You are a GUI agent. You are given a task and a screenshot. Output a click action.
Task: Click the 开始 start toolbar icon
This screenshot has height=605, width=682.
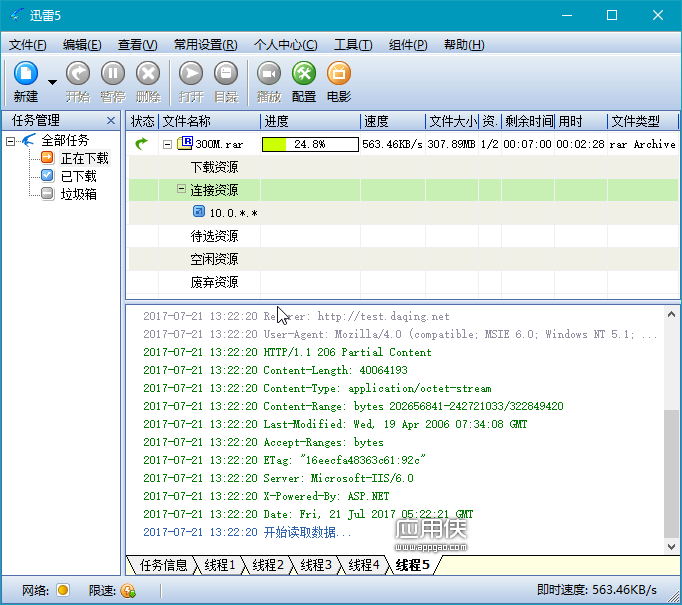coord(78,73)
